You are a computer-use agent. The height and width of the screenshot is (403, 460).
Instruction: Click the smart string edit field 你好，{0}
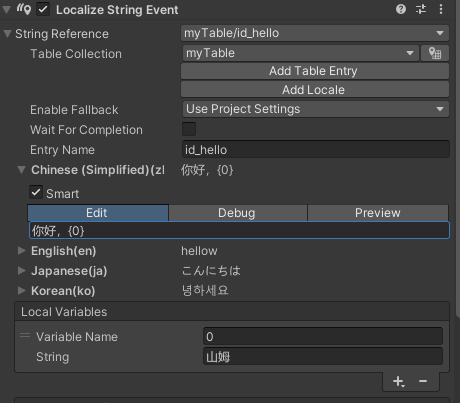click(x=239, y=230)
